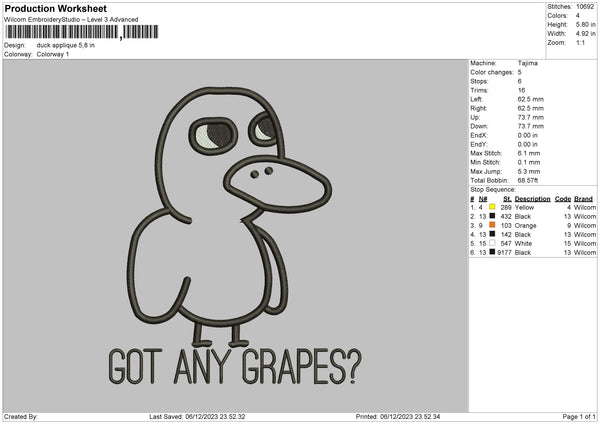Select the 'Colorway 1' value
Image resolution: width=600 pixels, height=424 pixels.
[x=53, y=54]
